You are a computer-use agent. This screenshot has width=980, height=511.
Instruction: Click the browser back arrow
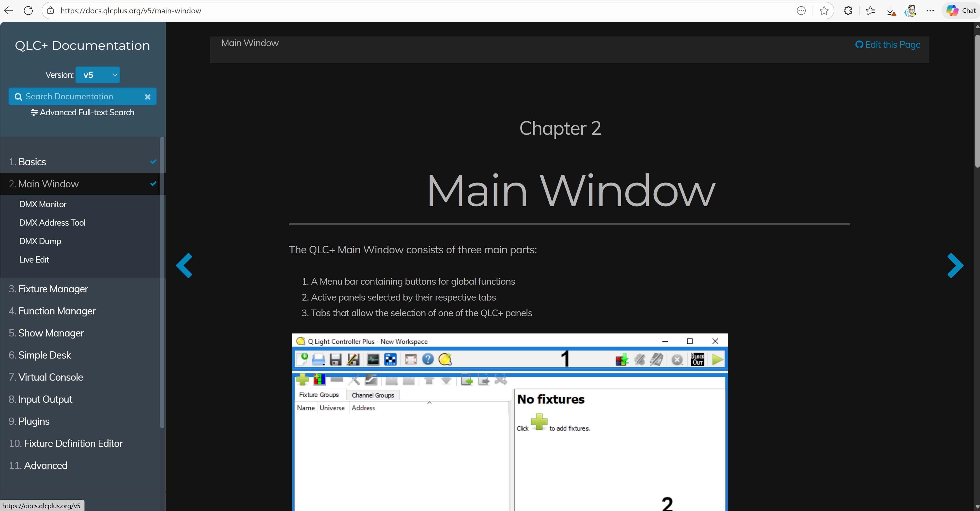(x=8, y=11)
